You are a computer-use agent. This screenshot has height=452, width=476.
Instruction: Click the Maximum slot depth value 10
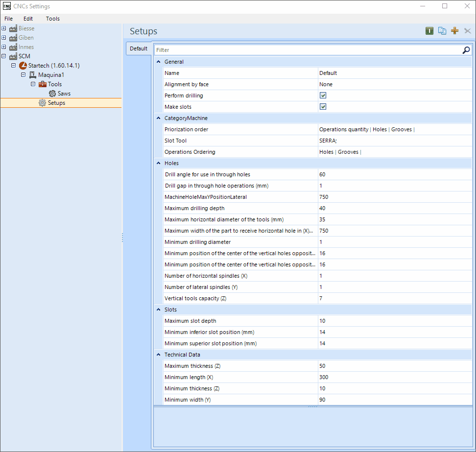(x=395, y=321)
